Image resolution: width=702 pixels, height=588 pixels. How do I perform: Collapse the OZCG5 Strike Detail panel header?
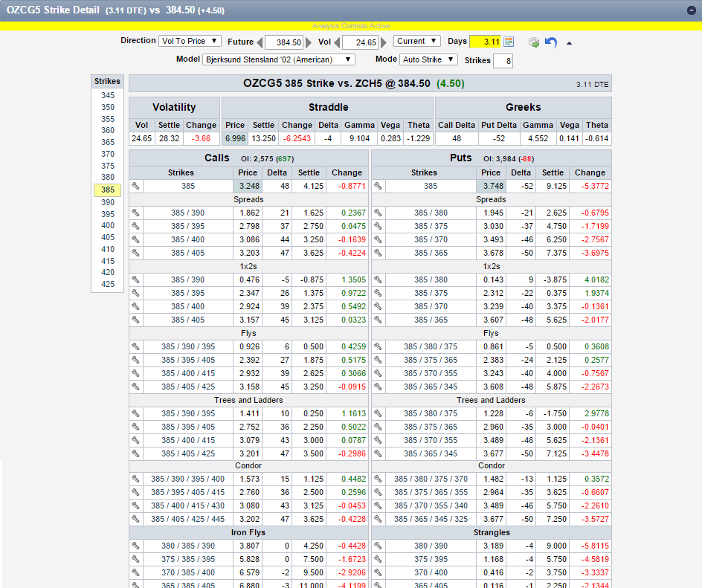(x=692, y=10)
